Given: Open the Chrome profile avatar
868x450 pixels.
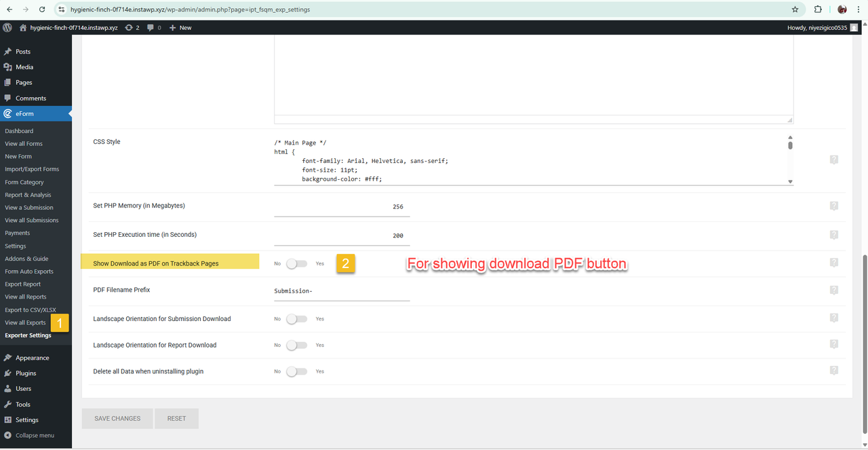Looking at the screenshot, I should tap(842, 10).
